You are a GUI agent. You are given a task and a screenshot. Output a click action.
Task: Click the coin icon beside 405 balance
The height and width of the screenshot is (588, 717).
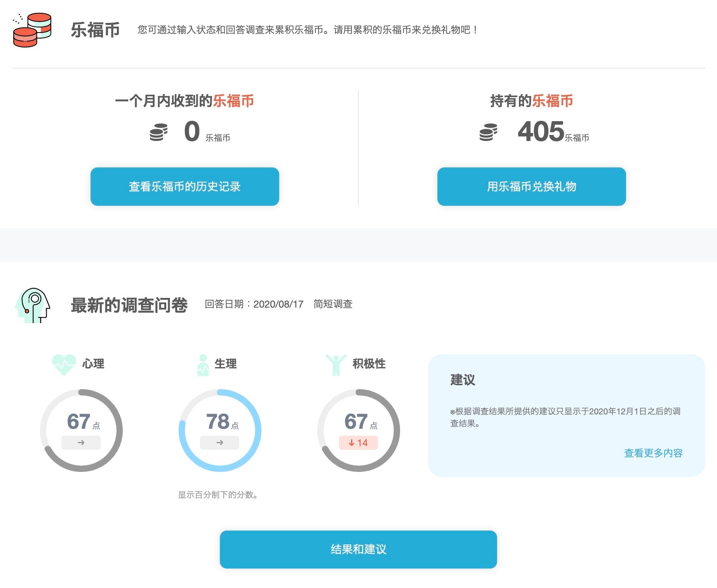coord(488,132)
